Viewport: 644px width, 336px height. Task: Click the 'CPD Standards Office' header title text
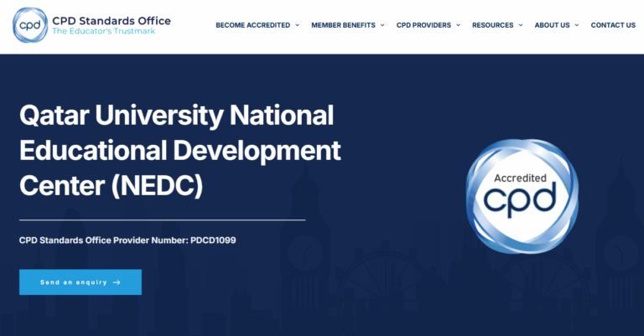point(112,21)
